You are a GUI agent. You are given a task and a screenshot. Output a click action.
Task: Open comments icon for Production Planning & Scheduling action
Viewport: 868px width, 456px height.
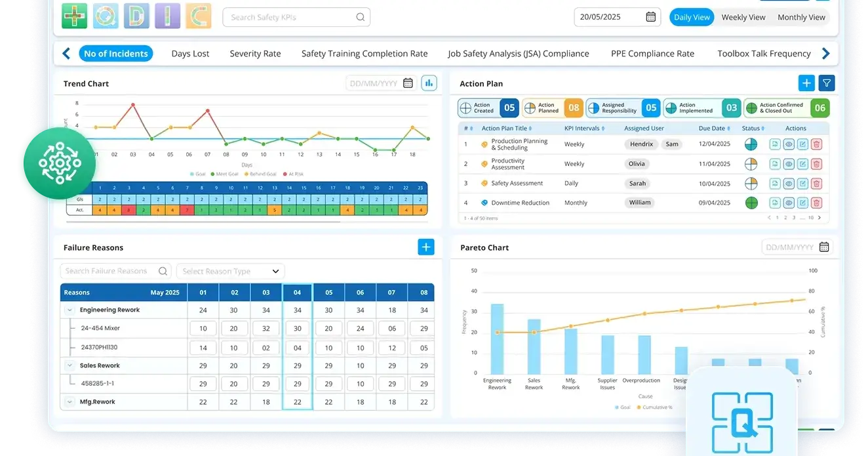(x=776, y=144)
